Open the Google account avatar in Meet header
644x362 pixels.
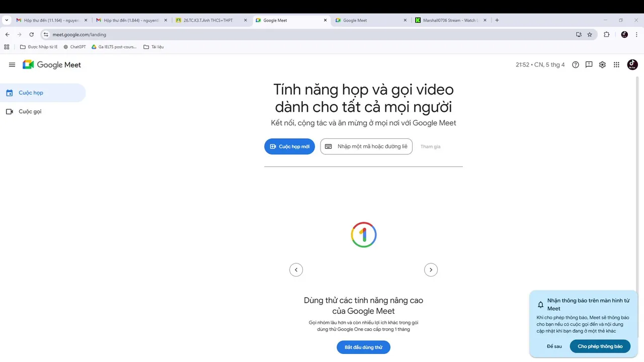pos(632,65)
